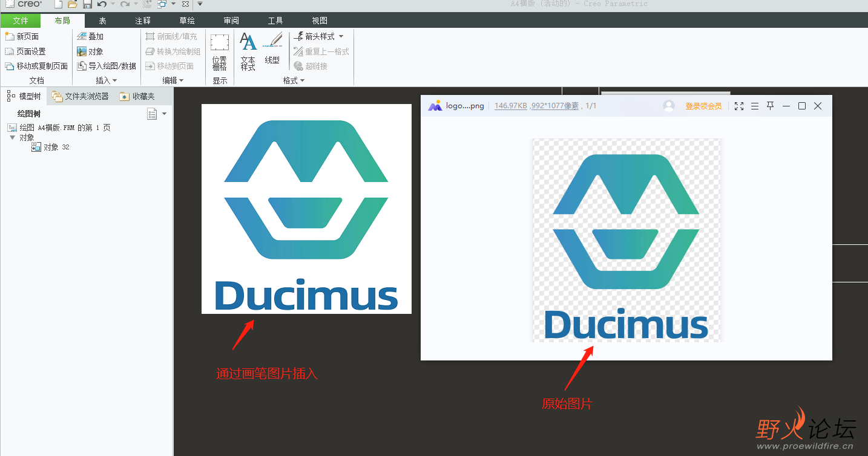Switch to the 收藏夹 tab

click(137, 96)
